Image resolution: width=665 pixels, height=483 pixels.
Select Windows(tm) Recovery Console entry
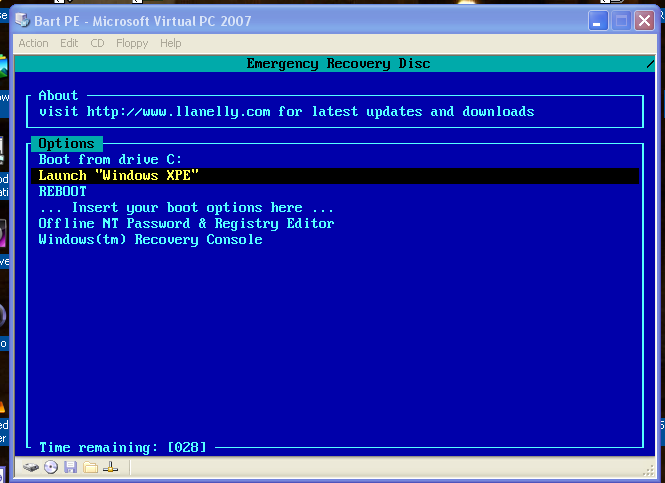pyautogui.click(x=150, y=239)
